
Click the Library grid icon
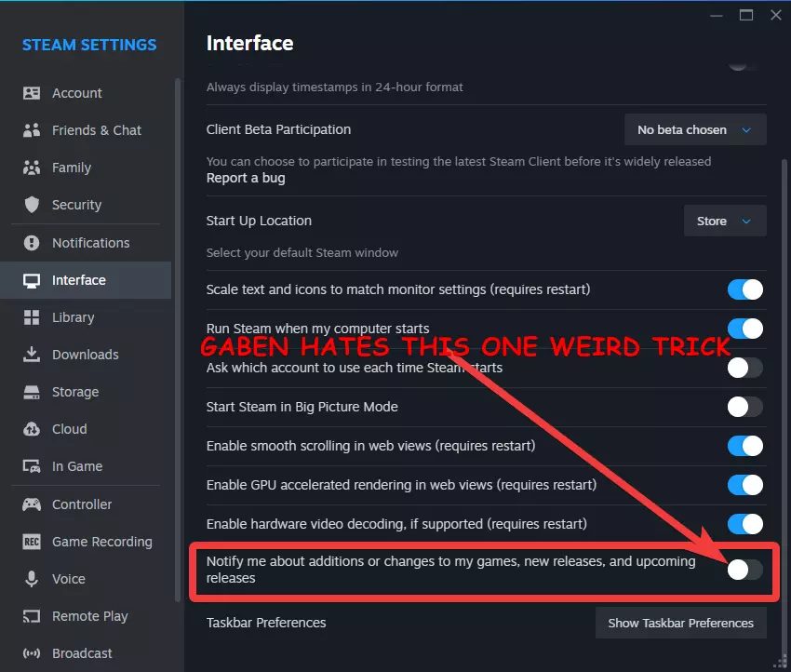pyautogui.click(x=32, y=317)
